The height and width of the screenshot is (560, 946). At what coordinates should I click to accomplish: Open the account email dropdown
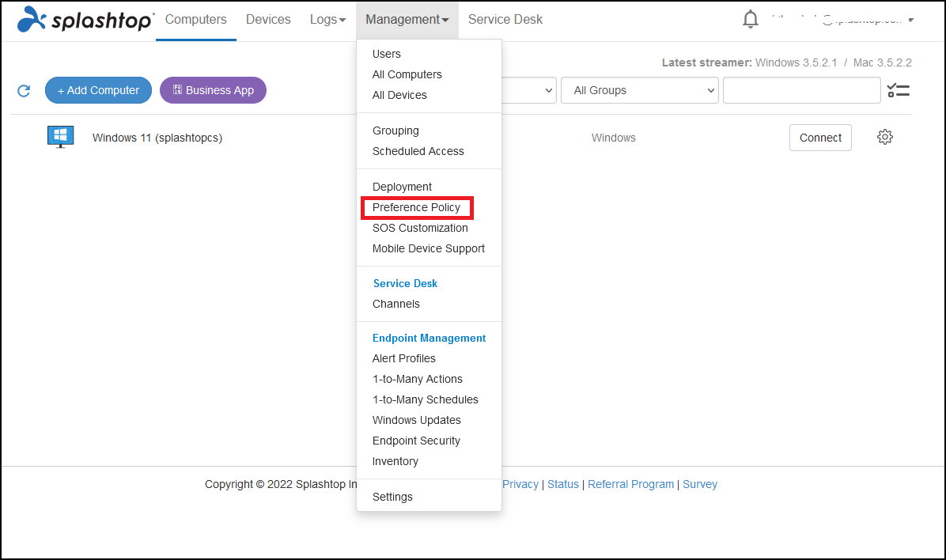click(843, 19)
